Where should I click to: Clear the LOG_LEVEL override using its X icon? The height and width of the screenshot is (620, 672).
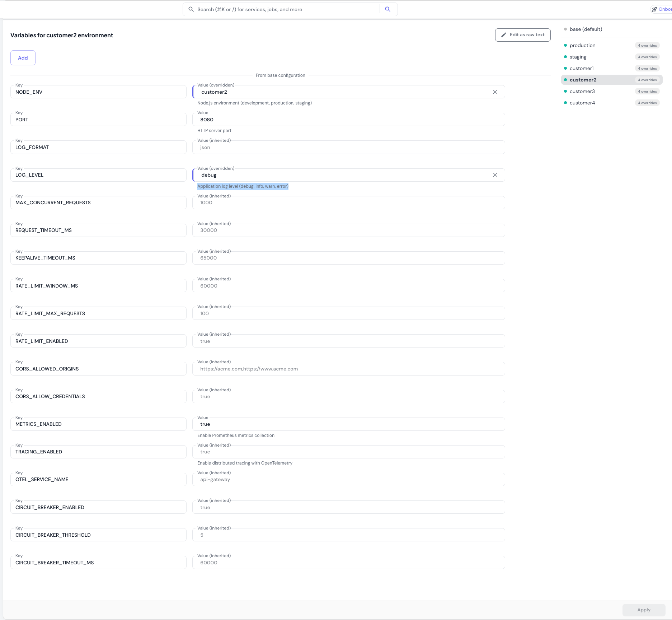495,175
